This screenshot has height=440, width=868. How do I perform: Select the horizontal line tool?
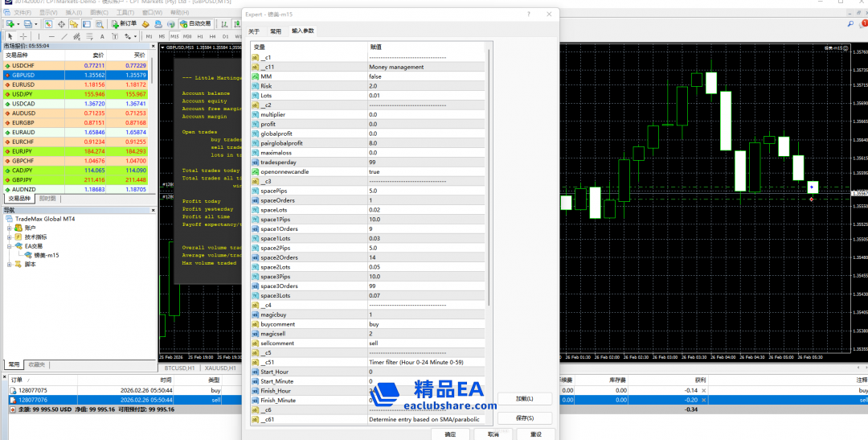52,36
